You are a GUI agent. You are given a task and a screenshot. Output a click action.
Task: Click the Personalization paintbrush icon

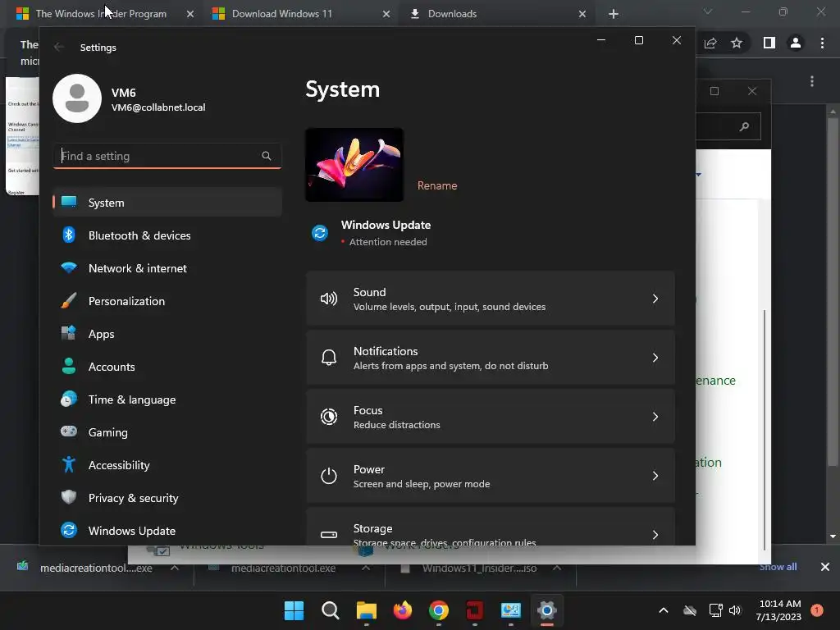[x=69, y=300]
